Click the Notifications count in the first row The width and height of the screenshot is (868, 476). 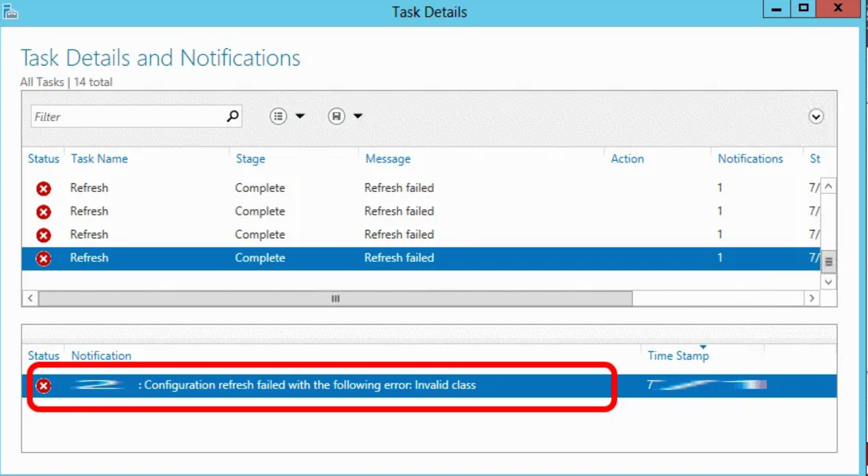point(719,188)
